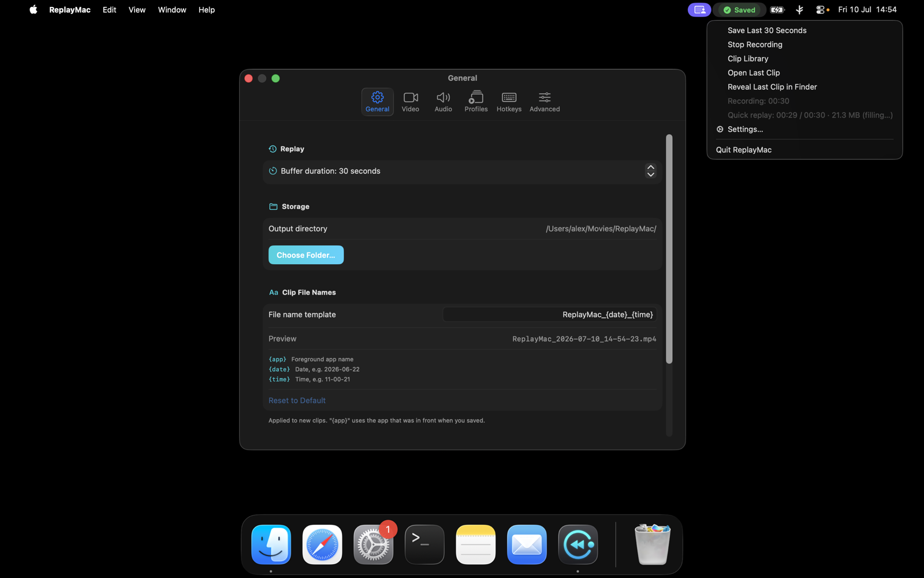The height and width of the screenshot is (578, 924).
Task: Click the Output directory label
Action: [298, 229]
